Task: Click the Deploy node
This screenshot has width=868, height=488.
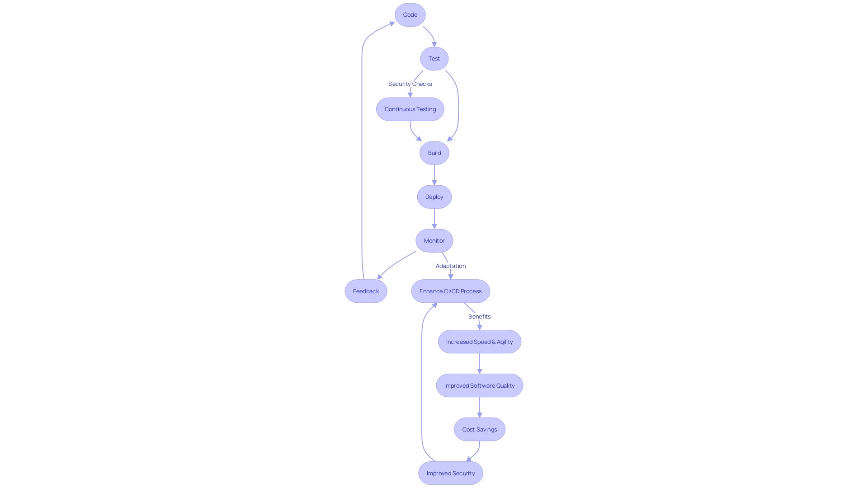Action: point(434,197)
